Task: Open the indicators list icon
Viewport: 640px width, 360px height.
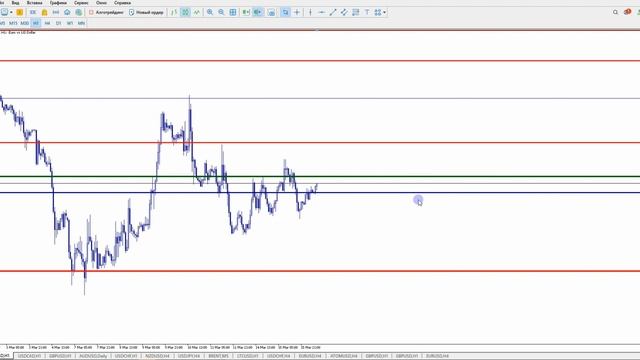Action: pyautogui.click(x=271, y=12)
